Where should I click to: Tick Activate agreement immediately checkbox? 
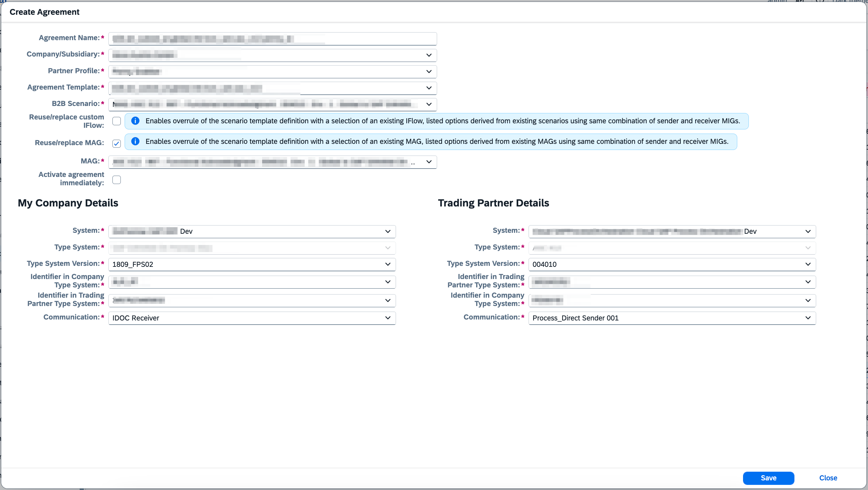coord(117,180)
